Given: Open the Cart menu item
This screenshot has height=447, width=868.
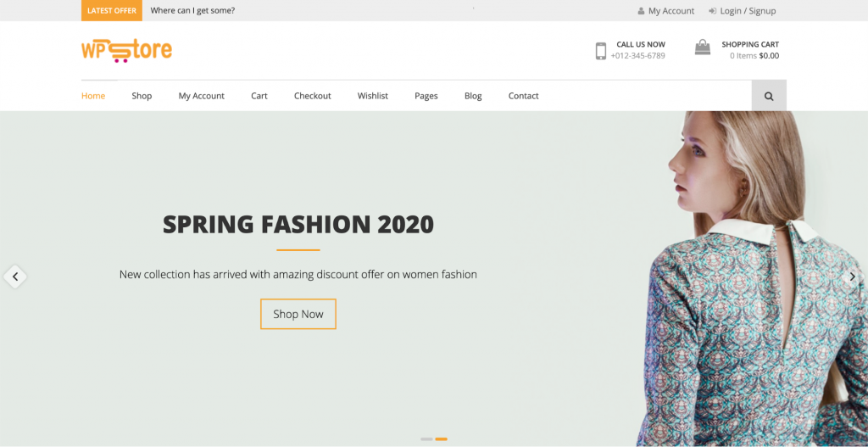Looking at the screenshot, I should [x=259, y=96].
